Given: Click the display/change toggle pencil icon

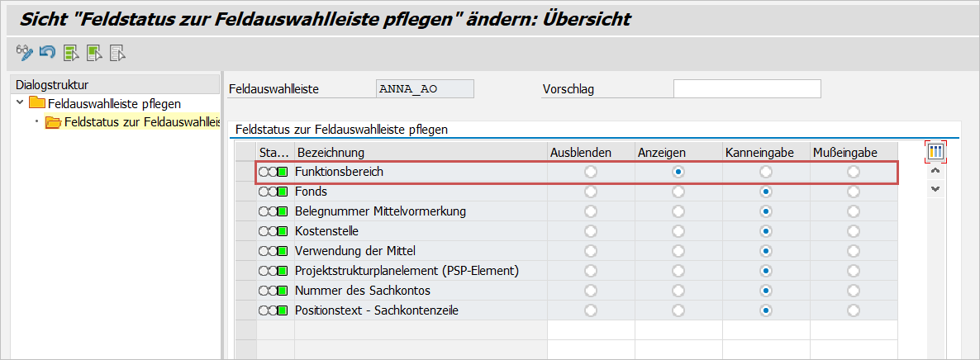Looking at the screenshot, I should (25, 54).
